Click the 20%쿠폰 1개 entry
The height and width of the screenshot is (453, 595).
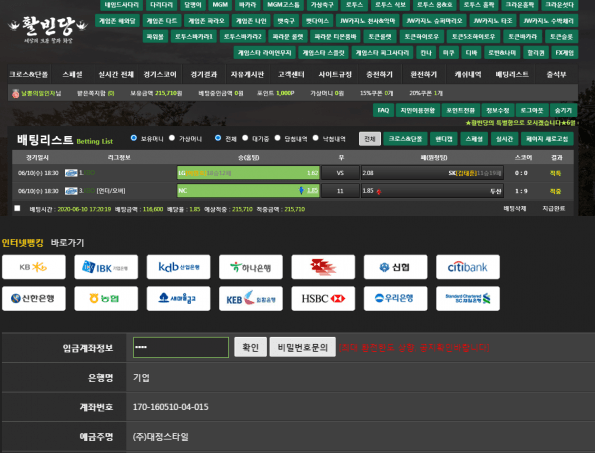pos(426,93)
